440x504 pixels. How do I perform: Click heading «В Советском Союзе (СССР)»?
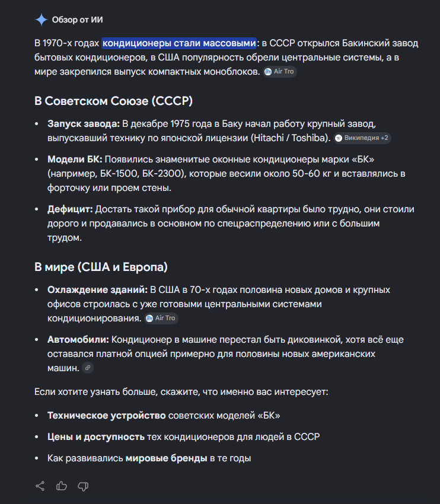click(113, 101)
